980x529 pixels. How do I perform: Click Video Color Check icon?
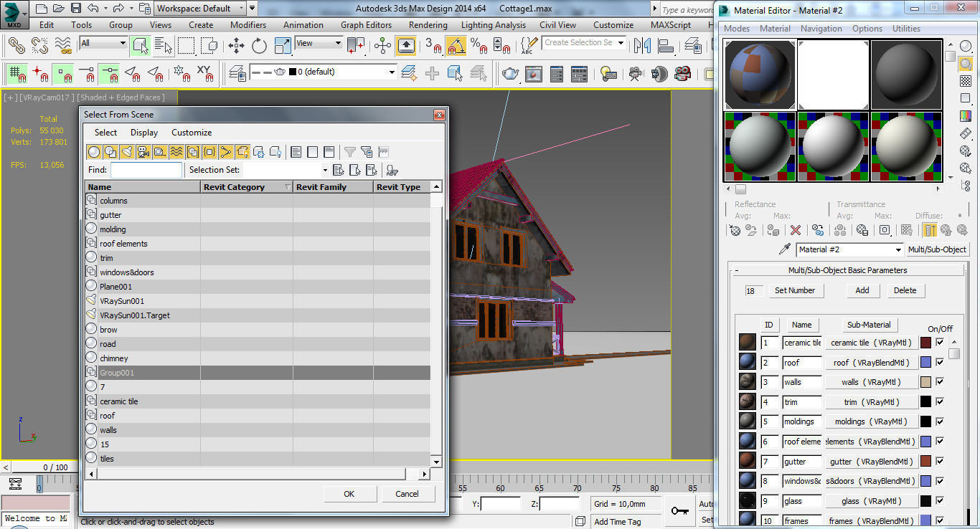966,115
